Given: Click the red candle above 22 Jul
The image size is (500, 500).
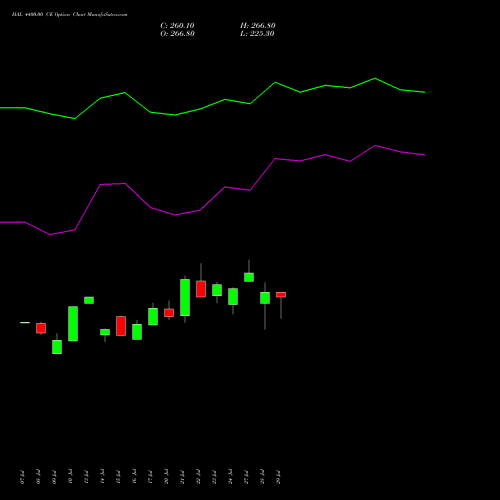Looking at the screenshot, I should click(201, 289).
